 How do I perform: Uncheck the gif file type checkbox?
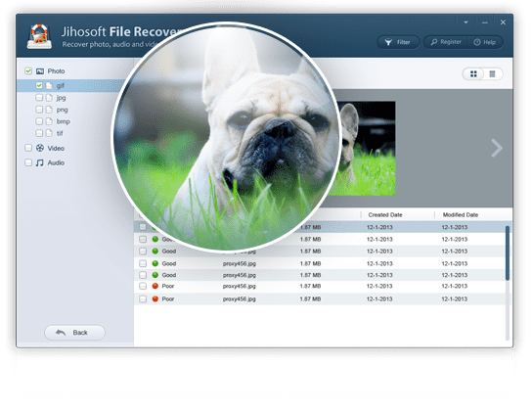coord(39,85)
